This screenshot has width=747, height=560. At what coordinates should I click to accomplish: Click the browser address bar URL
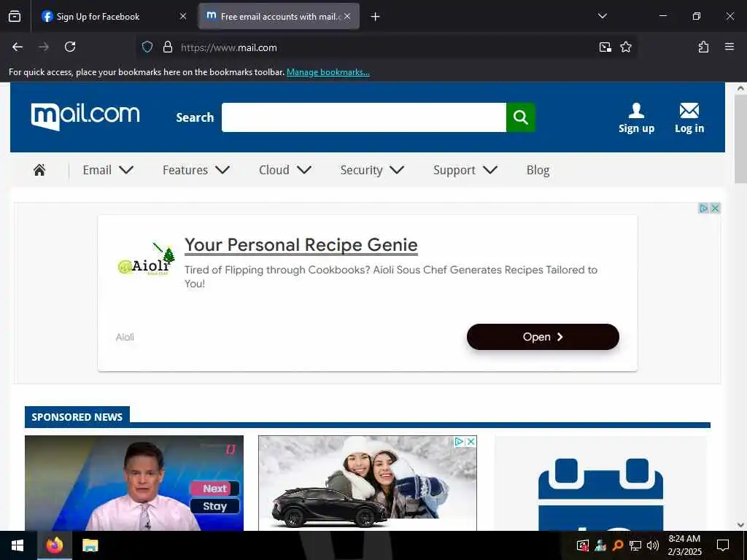click(228, 47)
